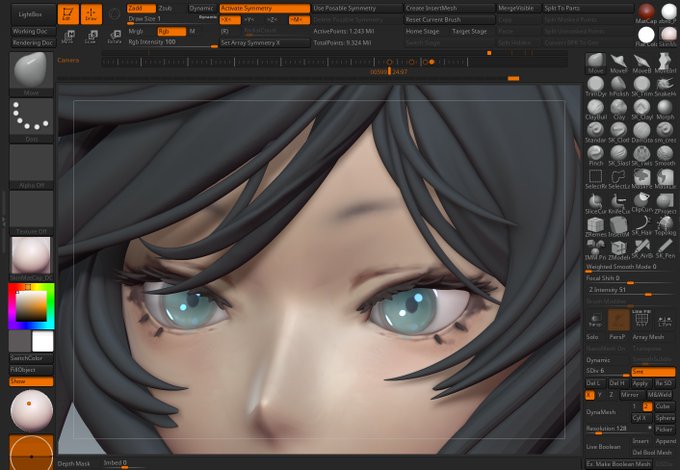The image size is (680, 470).
Task: Select the Smooth brush
Action: 665,156
